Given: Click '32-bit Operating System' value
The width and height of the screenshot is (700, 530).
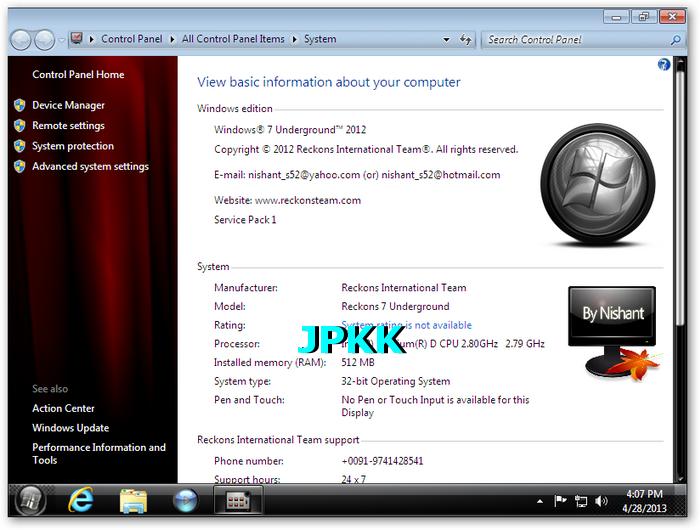Looking at the screenshot, I should [x=396, y=381].
